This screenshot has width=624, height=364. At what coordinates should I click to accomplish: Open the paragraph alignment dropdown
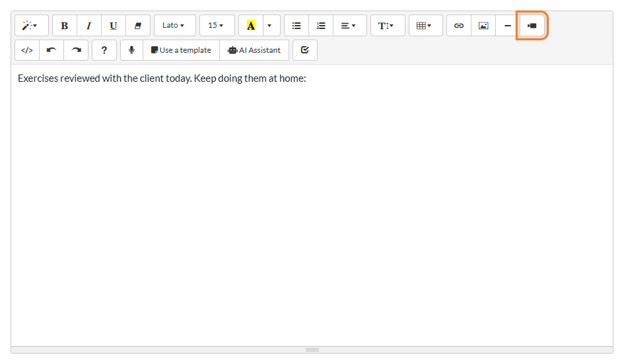[x=349, y=26]
